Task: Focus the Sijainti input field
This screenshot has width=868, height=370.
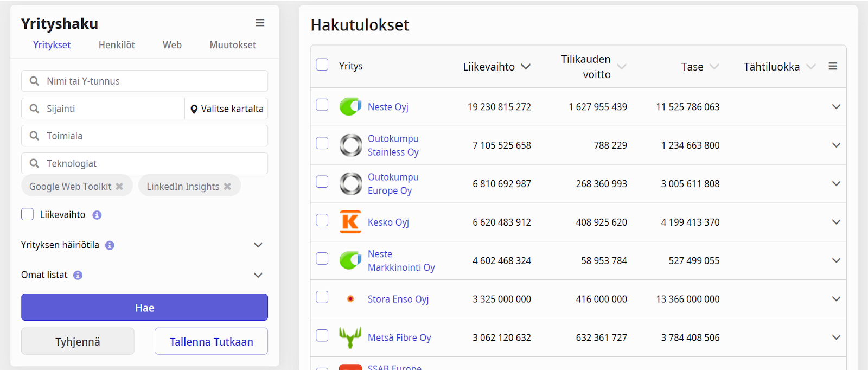Action: click(x=103, y=109)
